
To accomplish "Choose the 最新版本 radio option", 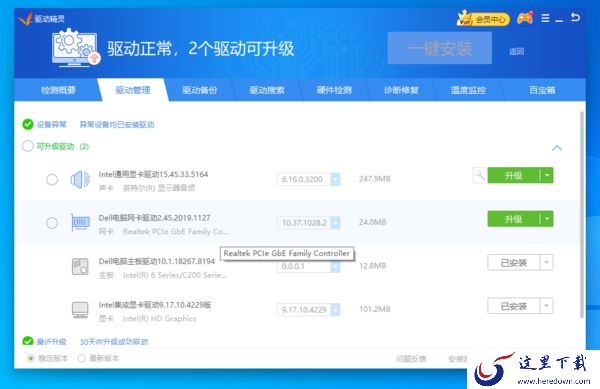I will point(82,358).
